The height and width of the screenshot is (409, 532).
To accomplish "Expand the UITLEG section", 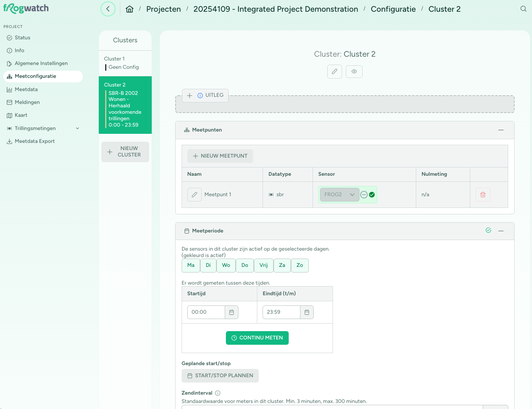I will [x=205, y=95].
